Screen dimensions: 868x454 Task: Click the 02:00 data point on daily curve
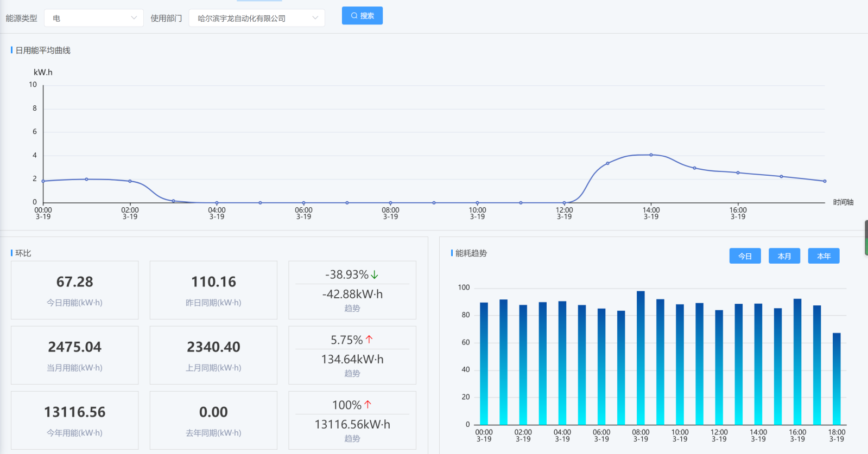point(130,181)
